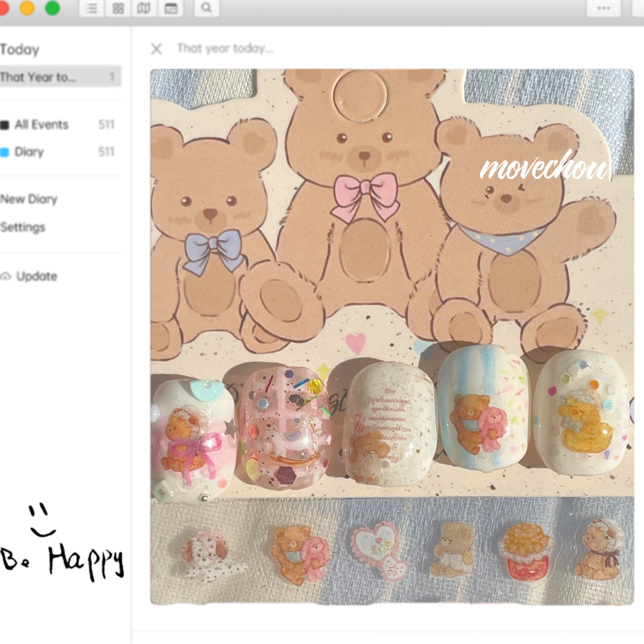
Task: Click the search magnifier icon
Action: pos(207,8)
